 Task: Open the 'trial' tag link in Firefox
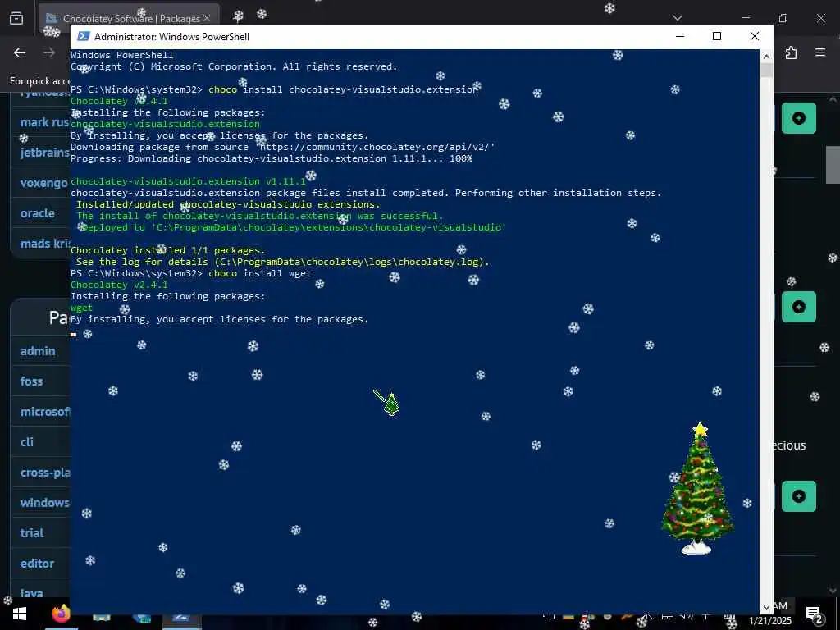coord(32,533)
